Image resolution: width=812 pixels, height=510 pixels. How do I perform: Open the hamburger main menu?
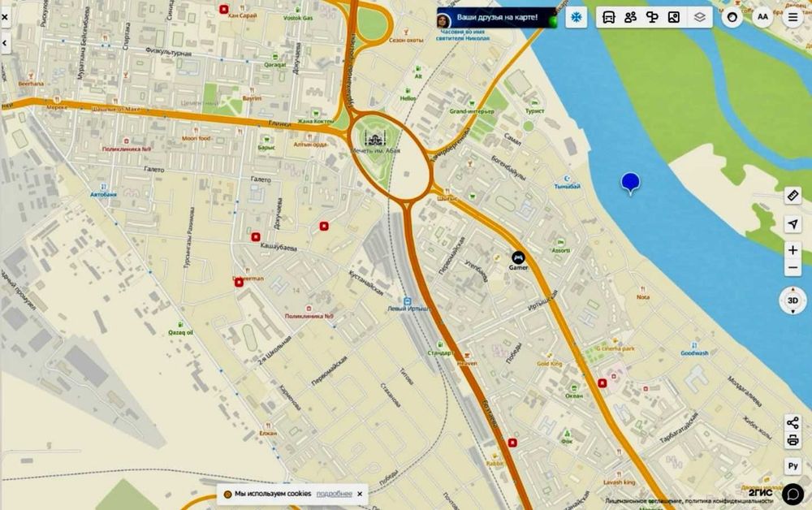[x=793, y=17]
